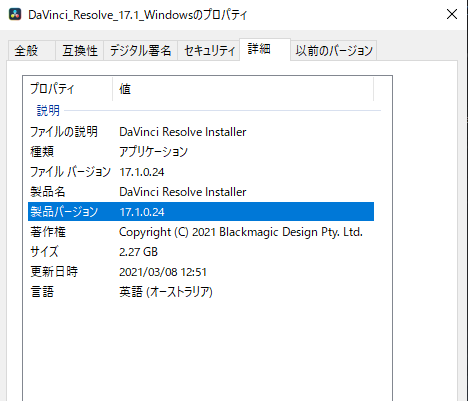Select the 更新日時 row
Viewport: 468px width, 401px height.
click(x=201, y=272)
